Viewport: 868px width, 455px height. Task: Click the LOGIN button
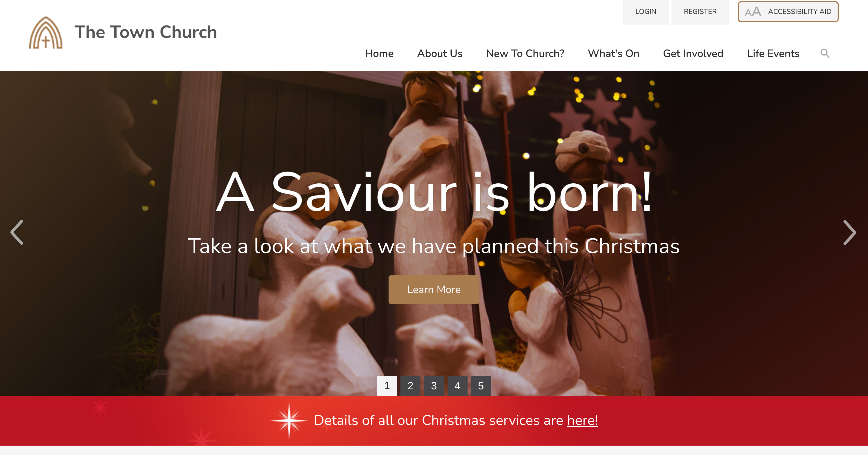click(x=646, y=12)
